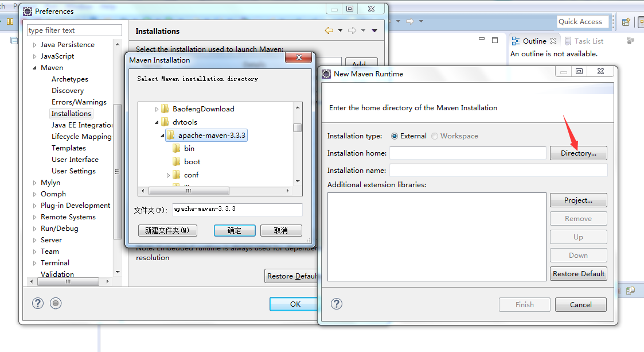Open forward history dropdown arrow in Preferences
644x352 pixels.
tap(363, 30)
